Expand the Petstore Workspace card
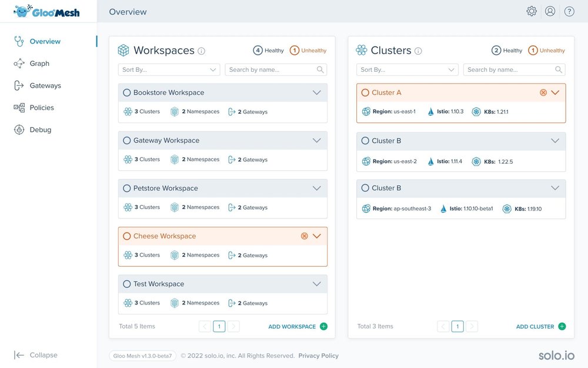588x368 pixels. tap(317, 188)
